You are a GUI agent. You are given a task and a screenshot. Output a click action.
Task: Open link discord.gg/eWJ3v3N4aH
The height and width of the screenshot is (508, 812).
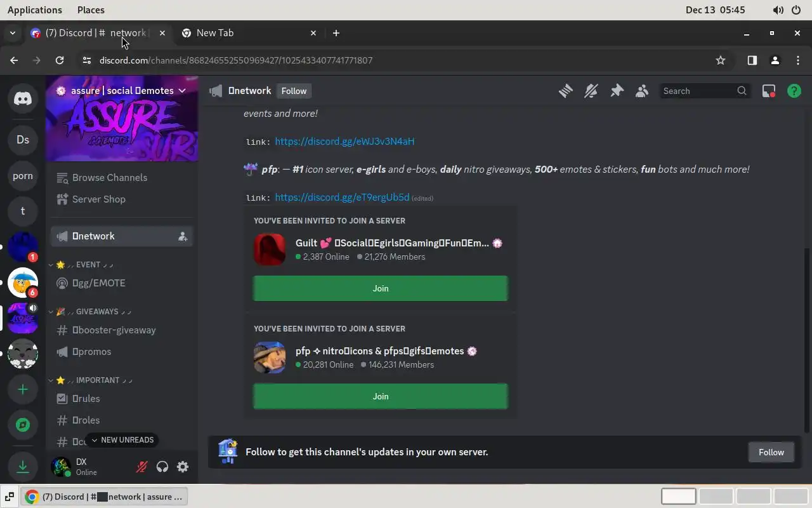point(344,142)
